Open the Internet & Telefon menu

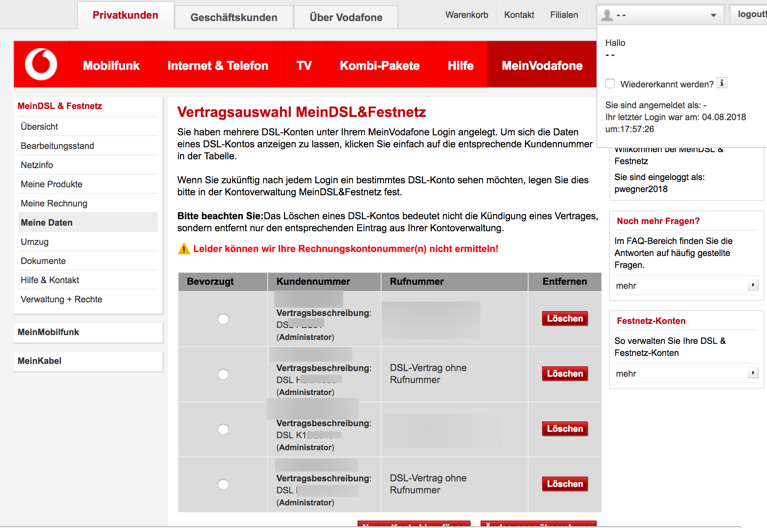[218, 65]
